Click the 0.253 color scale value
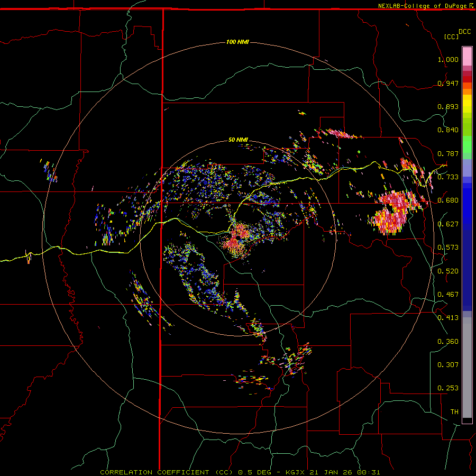Image resolution: width=476 pixels, height=476 pixels. (448, 388)
